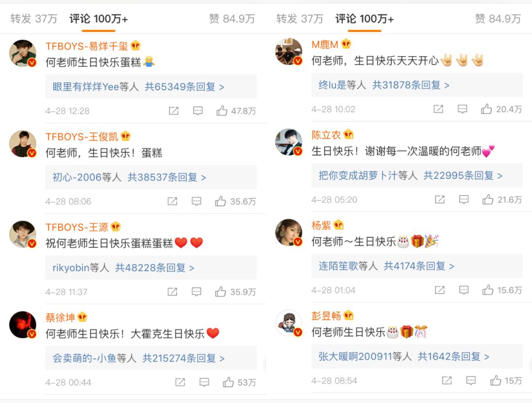Reply to TFBOYS-王源's comment via chat icon
This screenshot has width=532, height=403.
(197, 292)
